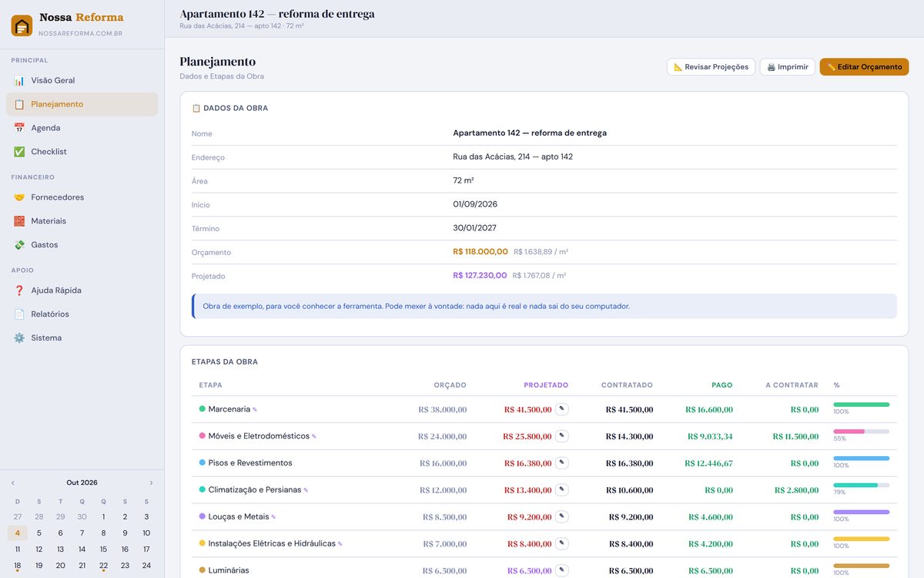This screenshot has height=578, width=924.
Task: Click the Nossa Reforma house logo
Action: [22, 25]
